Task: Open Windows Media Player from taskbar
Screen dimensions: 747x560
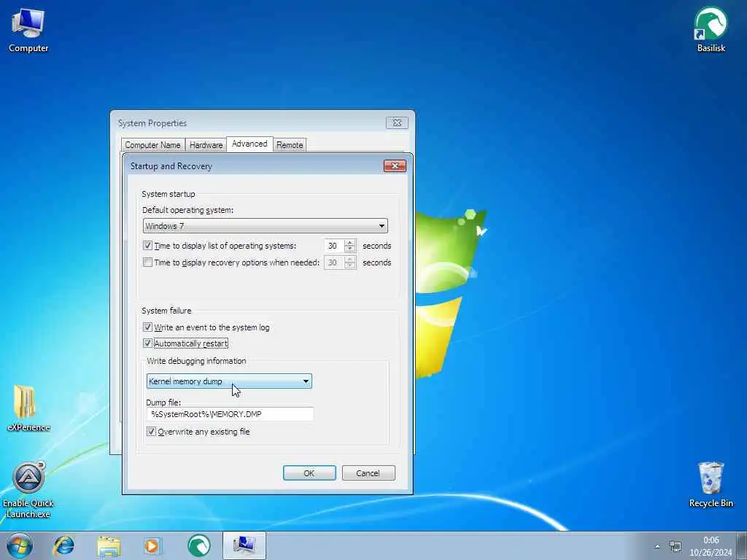Action: (153, 545)
